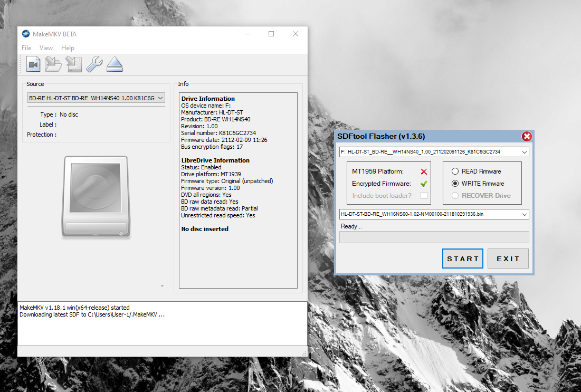
Task: Click 'Downloading latest SDF' log line
Action: pyautogui.click(x=92, y=314)
